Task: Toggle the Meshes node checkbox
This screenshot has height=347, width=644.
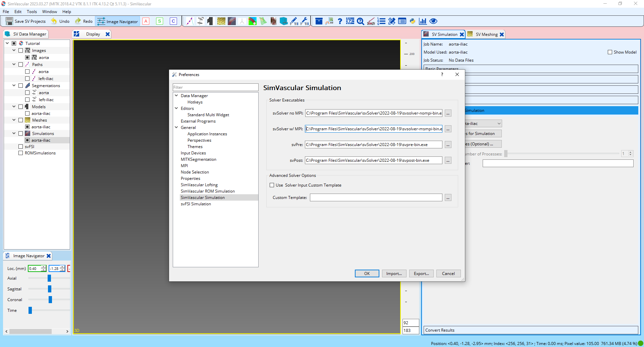Action: [x=20, y=120]
